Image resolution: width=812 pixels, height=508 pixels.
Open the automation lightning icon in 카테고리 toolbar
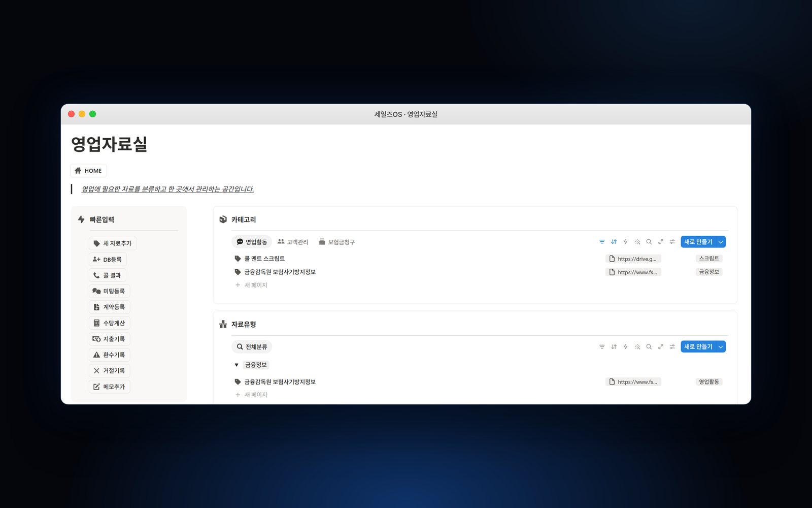(625, 242)
